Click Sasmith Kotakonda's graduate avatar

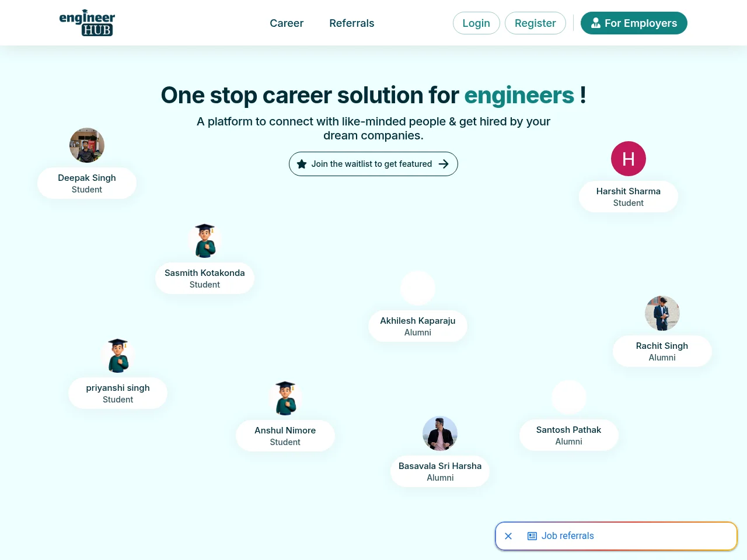click(205, 240)
